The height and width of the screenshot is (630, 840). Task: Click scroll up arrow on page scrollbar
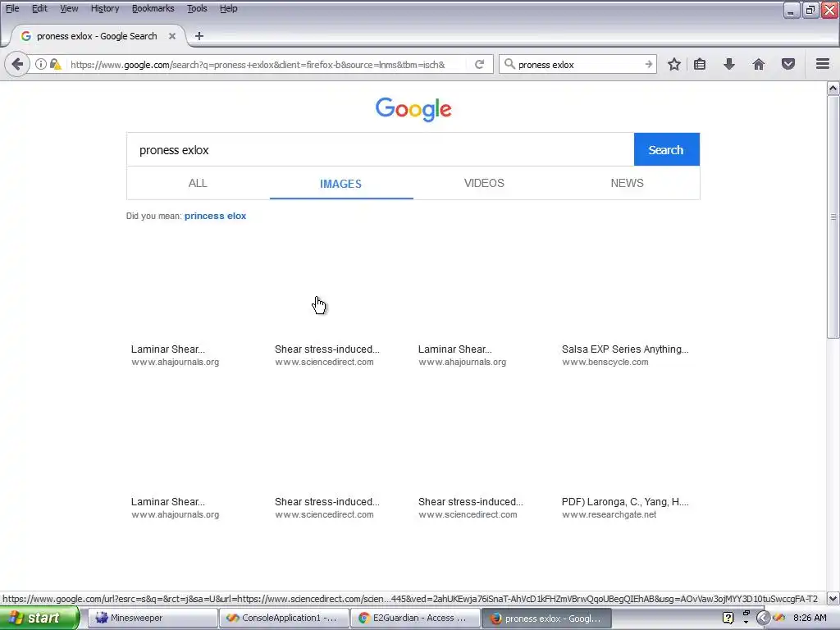[833, 89]
